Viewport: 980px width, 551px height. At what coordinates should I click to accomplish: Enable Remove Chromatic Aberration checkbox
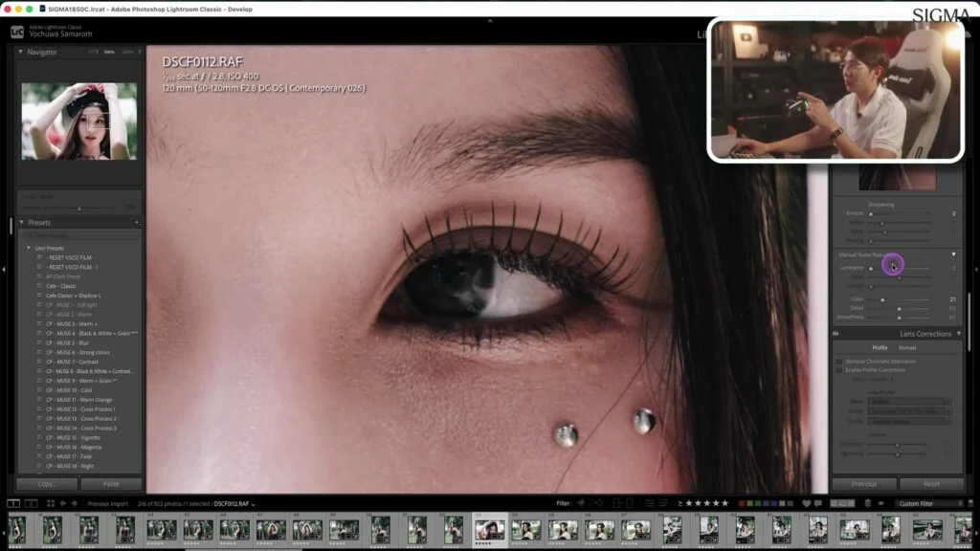(839, 362)
